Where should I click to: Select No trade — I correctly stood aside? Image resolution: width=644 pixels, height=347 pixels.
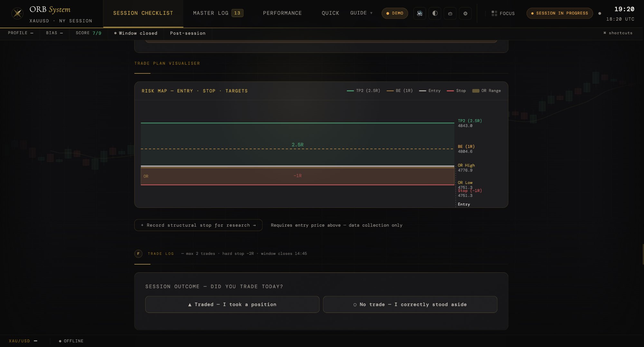click(410, 304)
